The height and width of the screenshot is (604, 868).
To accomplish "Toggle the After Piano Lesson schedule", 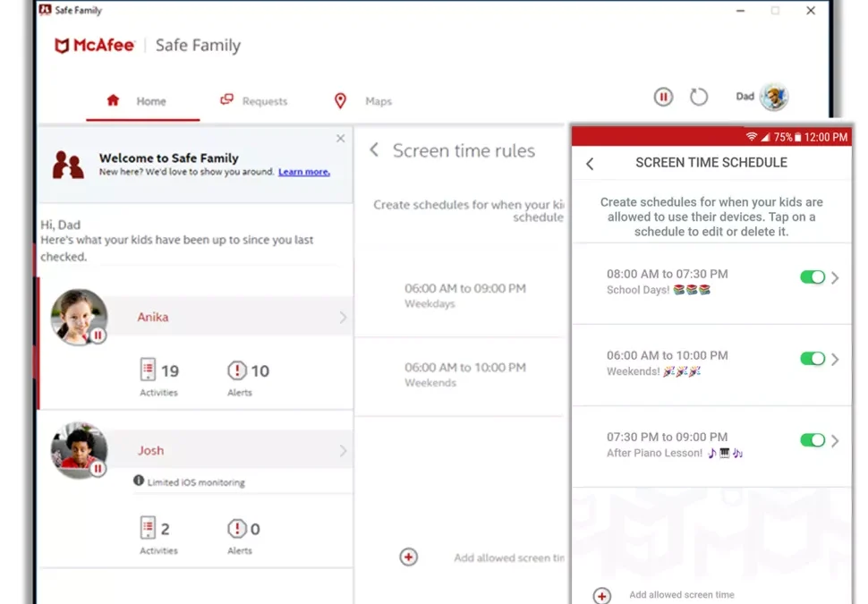I will tap(813, 440).
